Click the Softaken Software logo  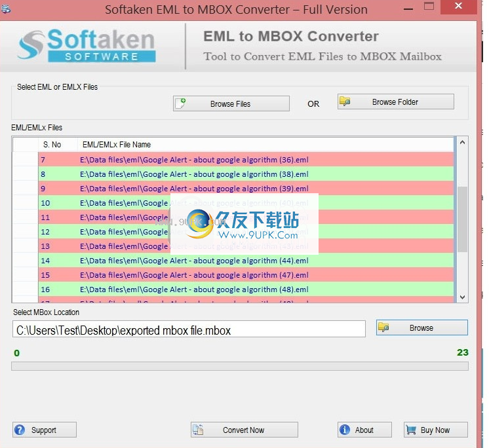87,45
